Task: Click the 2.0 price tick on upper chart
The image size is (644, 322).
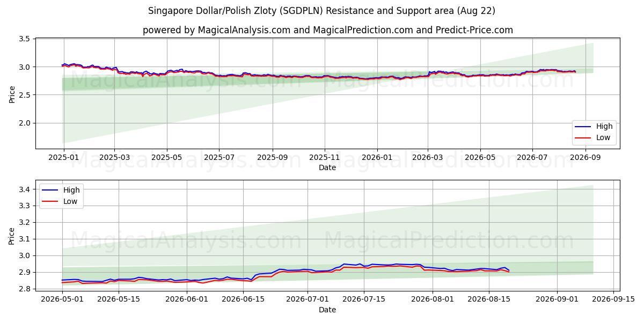Action: point(24,123)
